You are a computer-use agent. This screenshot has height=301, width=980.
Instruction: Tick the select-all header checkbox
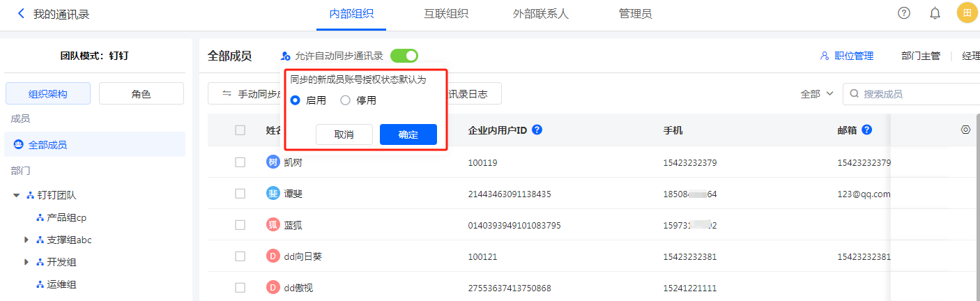point(240,130)
